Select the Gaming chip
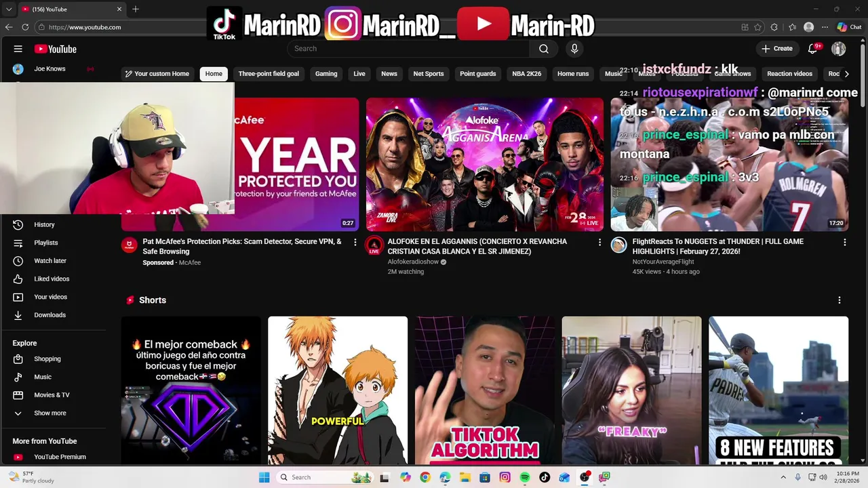This screenshot has width=868, height=488. click(x=326, y=74)
